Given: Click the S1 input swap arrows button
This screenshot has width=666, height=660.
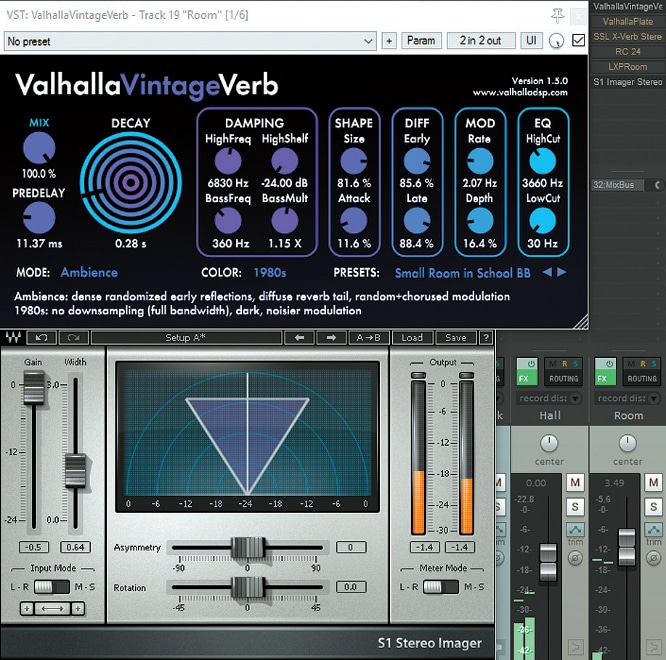Looking at the screenshot, I should [x=52, y=609].
